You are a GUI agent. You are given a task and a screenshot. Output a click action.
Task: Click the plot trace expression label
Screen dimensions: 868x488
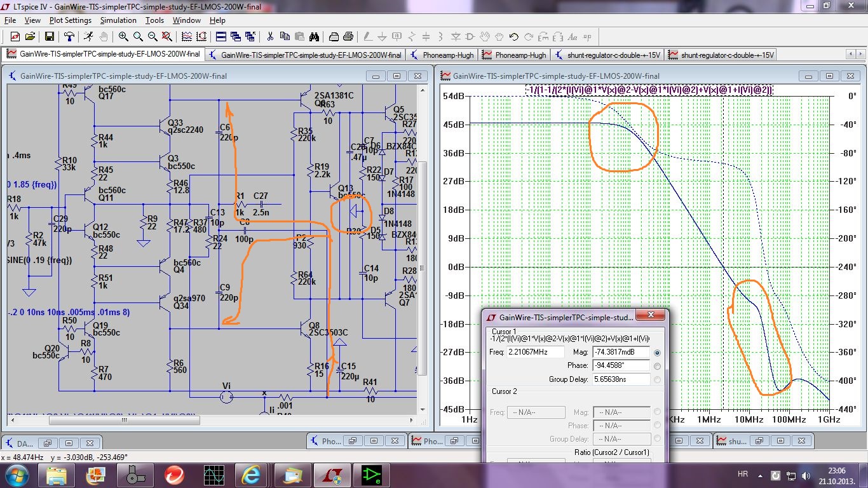[649, 90]
